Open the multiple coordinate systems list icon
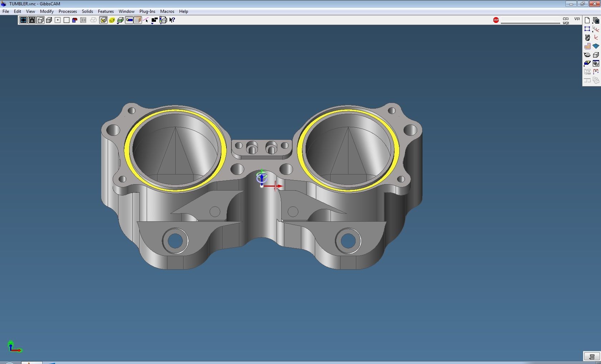The image size is (601, 364). (596, 29)
